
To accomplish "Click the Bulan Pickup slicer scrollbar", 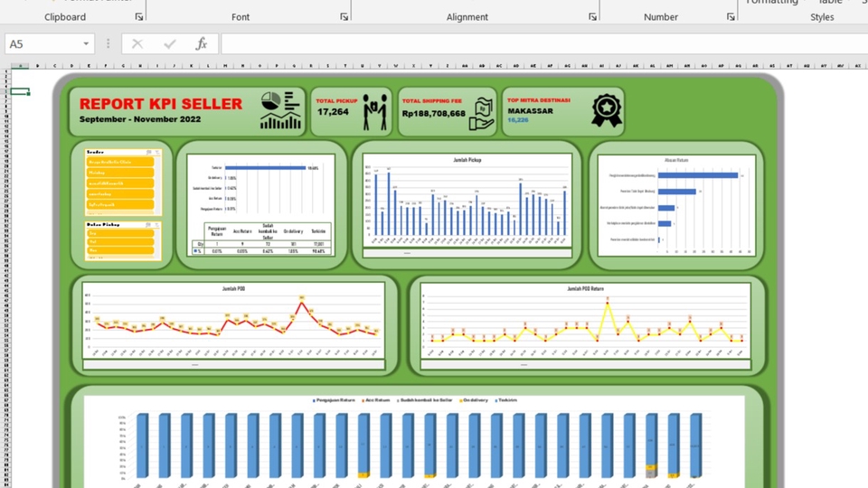I will (x=157, y=244).
